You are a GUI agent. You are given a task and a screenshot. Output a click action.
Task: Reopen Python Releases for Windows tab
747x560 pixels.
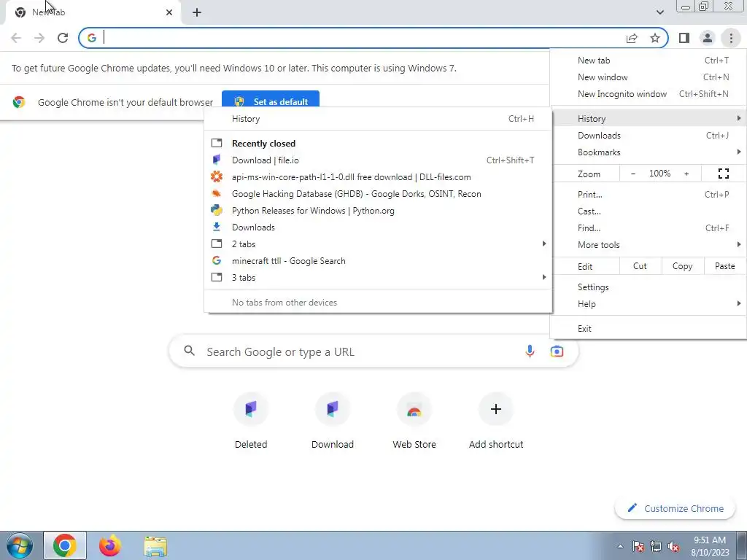378,211
